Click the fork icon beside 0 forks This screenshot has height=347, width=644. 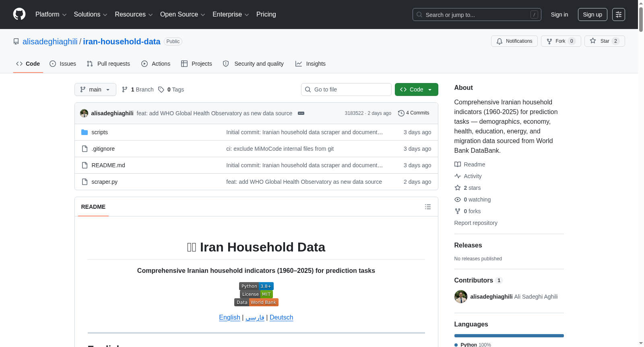(x=458, y=211)
